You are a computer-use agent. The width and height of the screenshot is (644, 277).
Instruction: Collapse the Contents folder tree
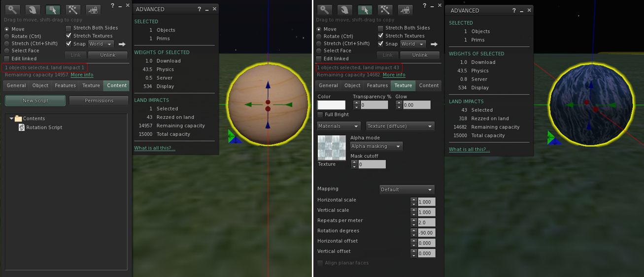pos(11,119)
